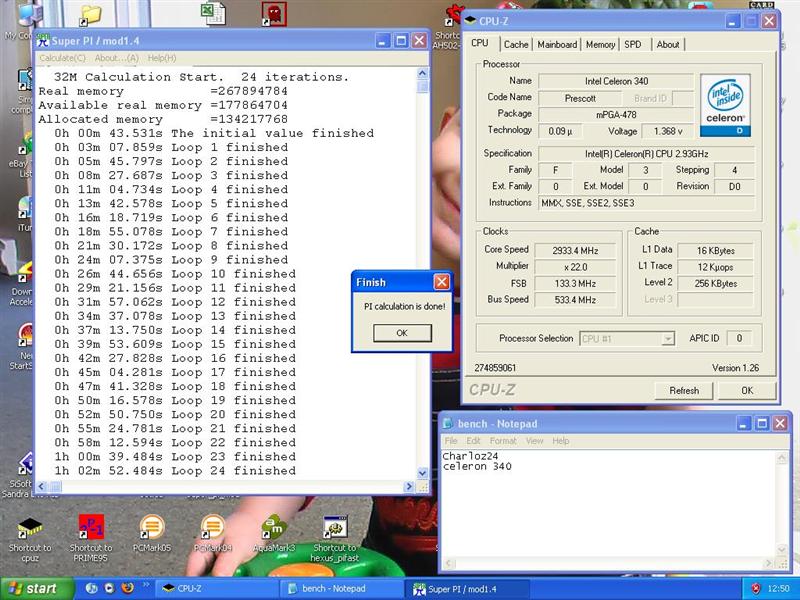Screen dimensions: 800x600
Task: Open the Help(H) menu in Super PI
Action: (x=162, y=58)
